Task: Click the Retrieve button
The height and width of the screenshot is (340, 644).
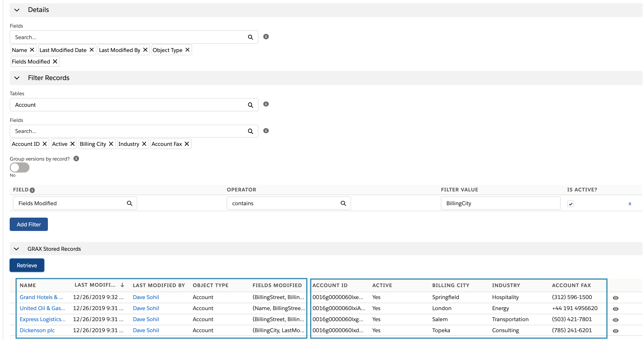Action: pyautogui.click(x=27, y=265)
